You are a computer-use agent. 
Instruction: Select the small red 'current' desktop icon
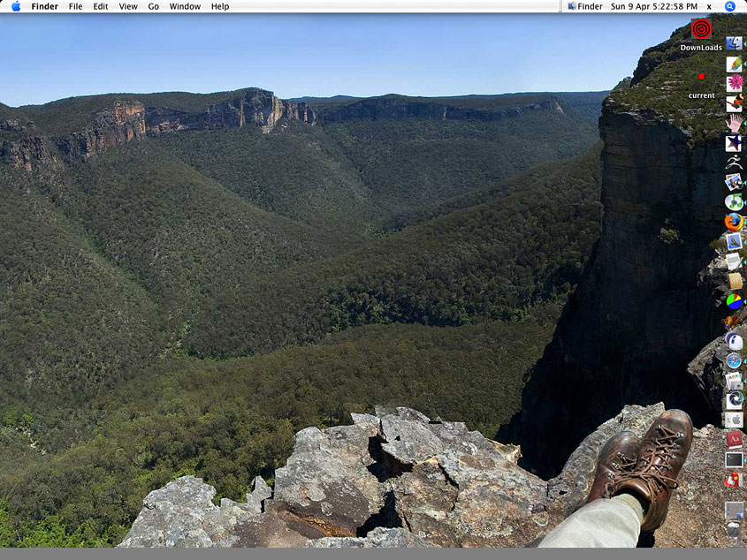(x=701, y=76)
